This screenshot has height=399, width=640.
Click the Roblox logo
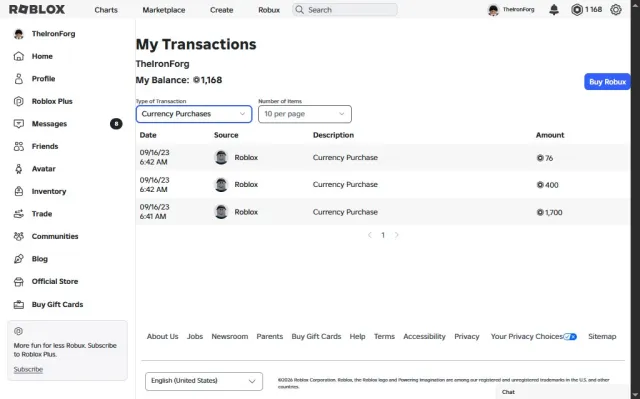(x=37, y=9)
